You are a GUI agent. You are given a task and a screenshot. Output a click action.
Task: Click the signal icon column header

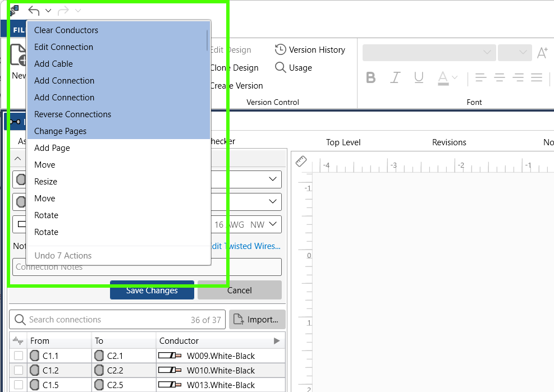click(x=18, y=341)
